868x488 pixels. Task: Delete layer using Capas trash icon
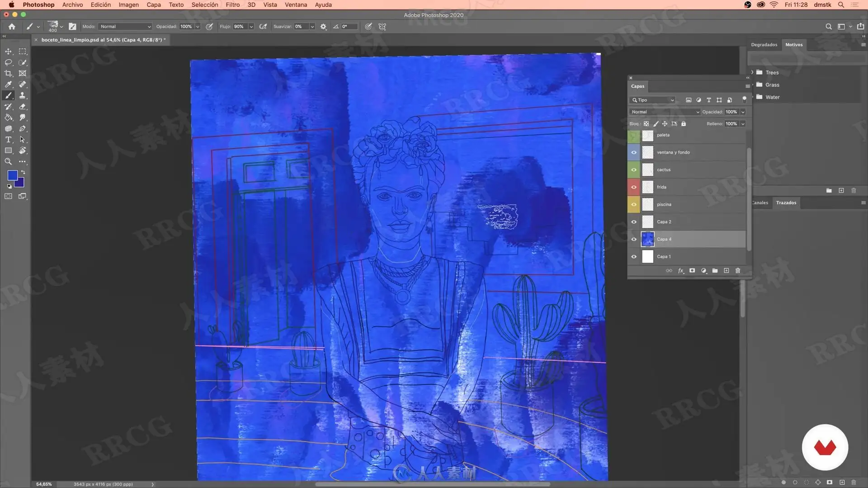[738, 271]
